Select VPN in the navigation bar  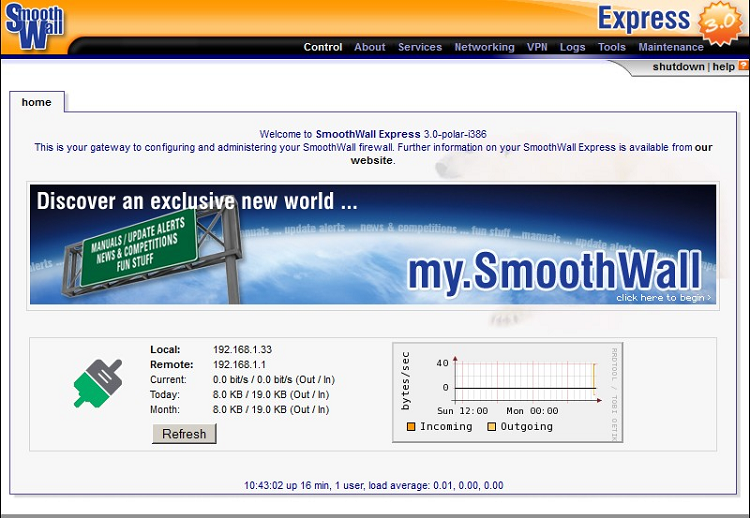point(537,47)
